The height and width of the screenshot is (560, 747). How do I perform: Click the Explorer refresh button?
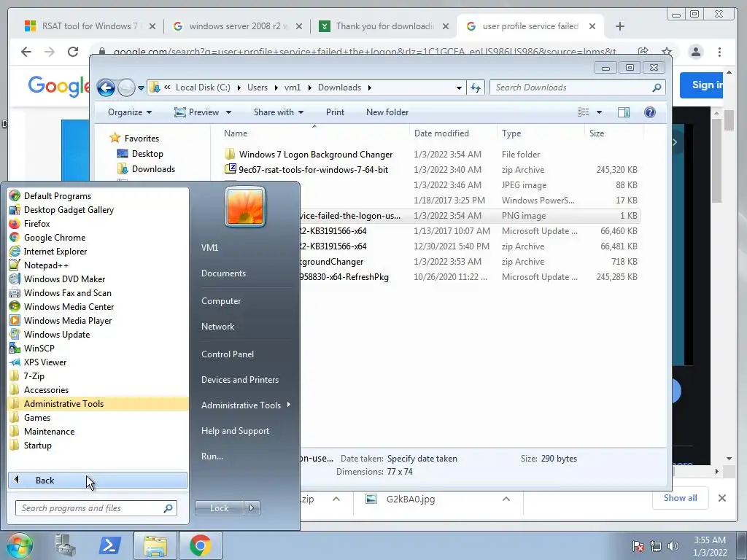pos(476,87)
